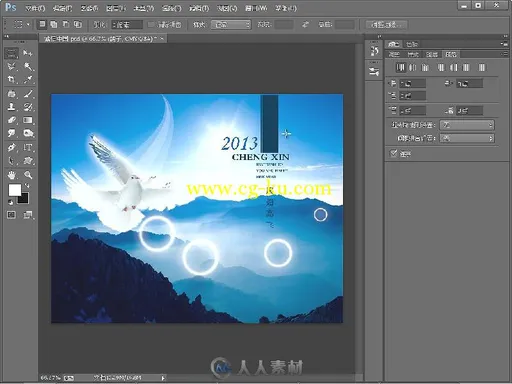Open the collapsed panel icon below History

(374, 71)
